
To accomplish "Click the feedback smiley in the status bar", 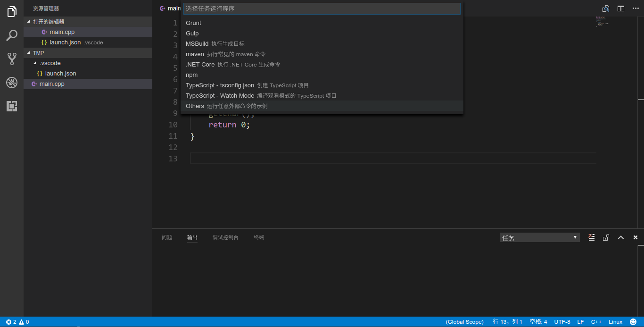I will (x=634, y=321).
